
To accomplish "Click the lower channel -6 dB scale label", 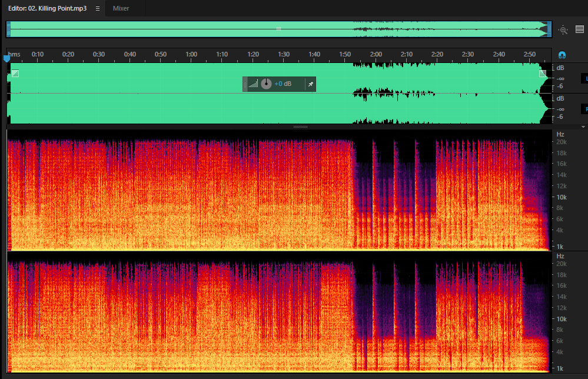I will click(x=560, y=117).
